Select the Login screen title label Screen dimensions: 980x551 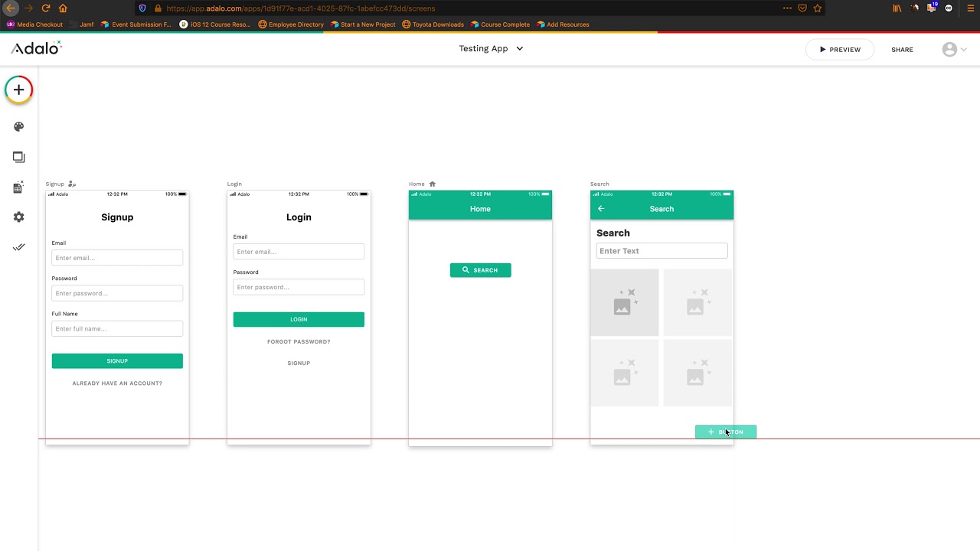pos(234,184)
